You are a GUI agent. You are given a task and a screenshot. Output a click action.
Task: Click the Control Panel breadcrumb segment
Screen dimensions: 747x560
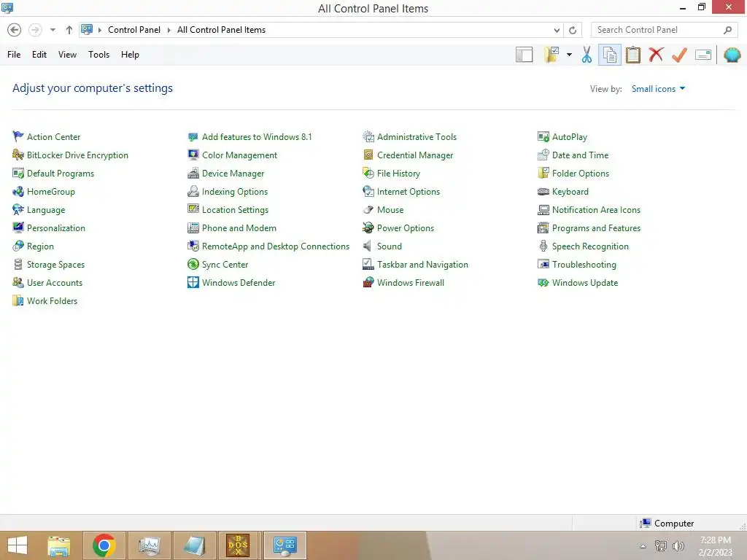click(x=134, y=30)
